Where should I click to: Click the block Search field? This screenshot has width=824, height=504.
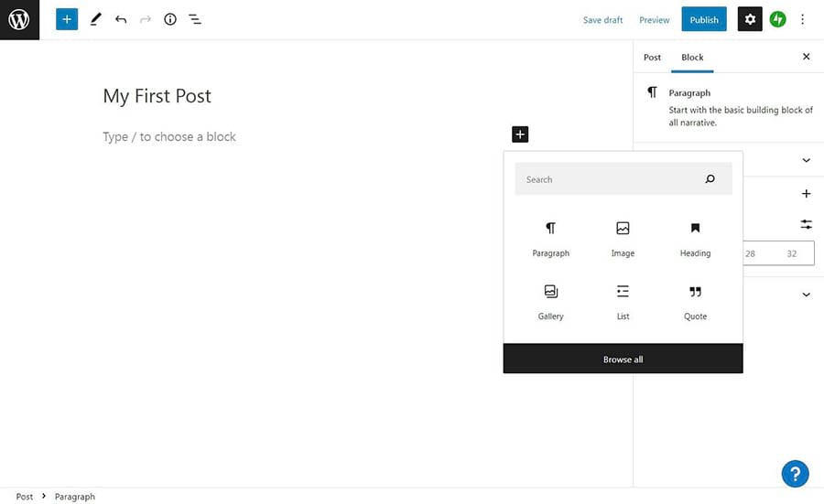click(x=609, y=179)
